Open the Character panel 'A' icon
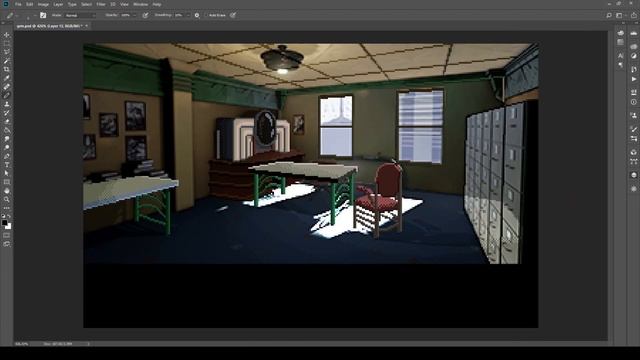Screen dimensions: 640x360 coord(621,56)
